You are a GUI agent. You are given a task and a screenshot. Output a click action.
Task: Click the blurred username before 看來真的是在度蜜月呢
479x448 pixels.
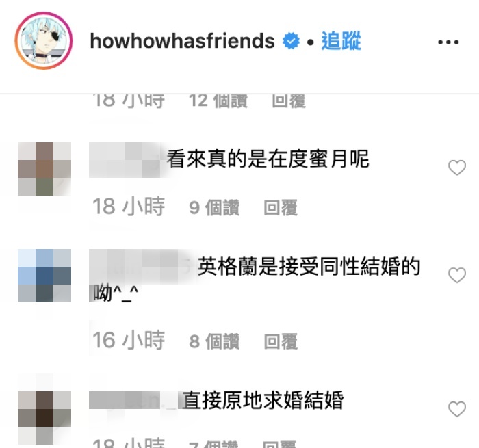coord(126,160)
